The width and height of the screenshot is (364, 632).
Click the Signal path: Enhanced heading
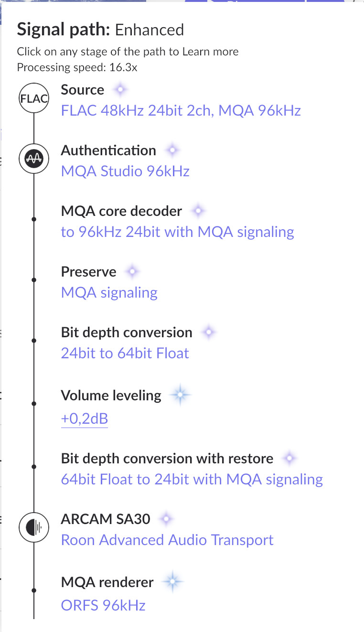100,30
